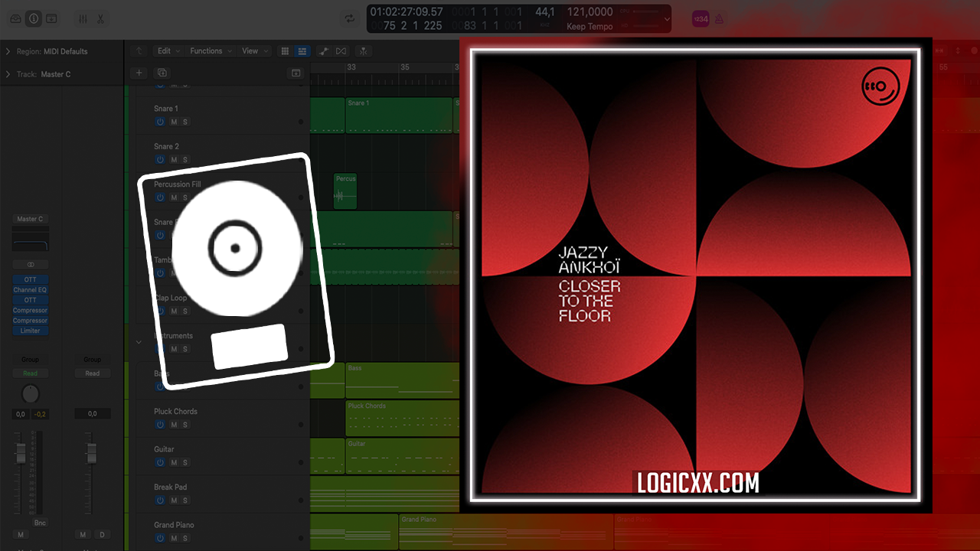This screenshot has width=980, height=551.
Task: Select the Percus region in the timeline
Action: point(345,191)
